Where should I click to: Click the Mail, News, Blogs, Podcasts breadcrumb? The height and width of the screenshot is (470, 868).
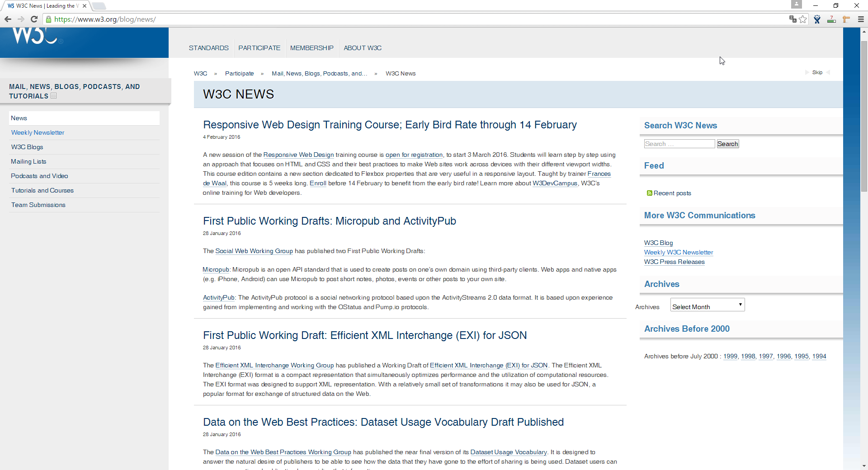(320, 73)
